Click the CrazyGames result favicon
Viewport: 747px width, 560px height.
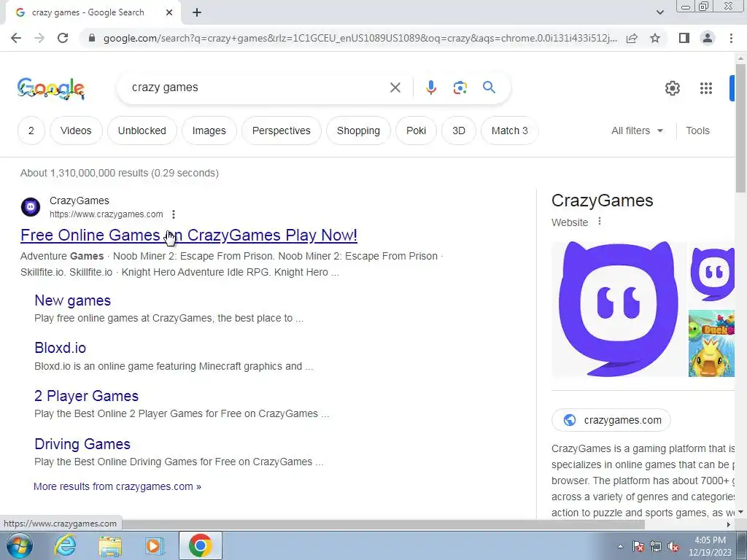click(31, 207)
